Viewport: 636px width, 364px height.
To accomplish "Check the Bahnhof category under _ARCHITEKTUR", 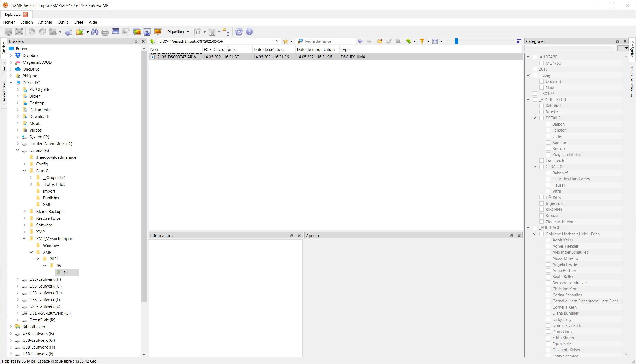I will point(541,106).
